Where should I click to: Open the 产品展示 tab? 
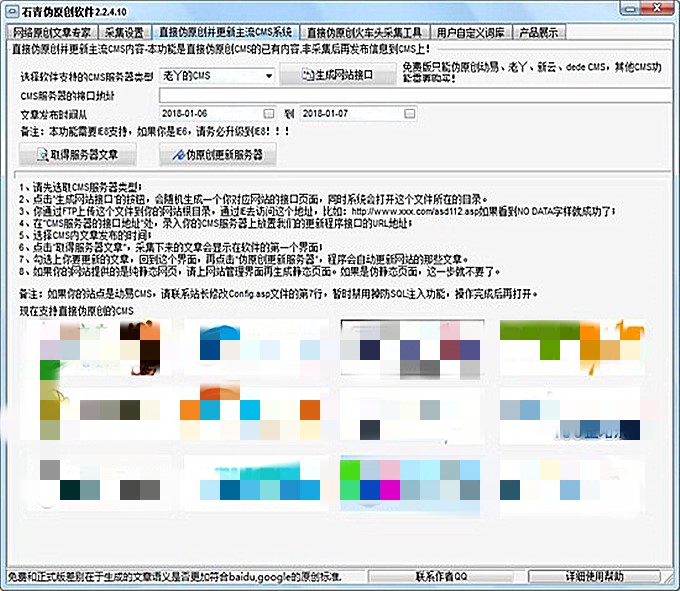coord(539,33)
